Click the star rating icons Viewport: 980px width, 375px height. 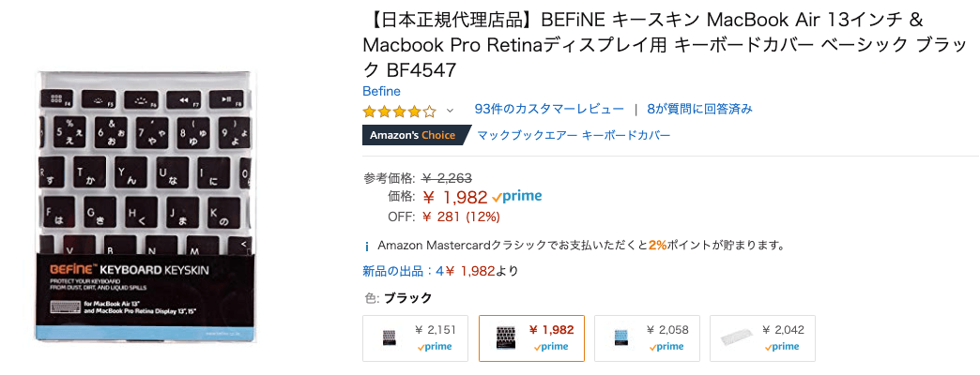click(399, 112)
